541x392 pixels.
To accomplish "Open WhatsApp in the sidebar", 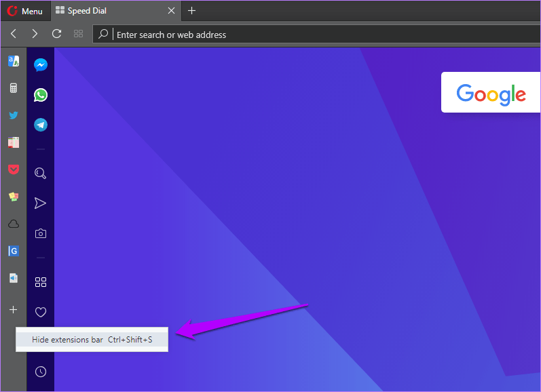I will coord(40,95).
